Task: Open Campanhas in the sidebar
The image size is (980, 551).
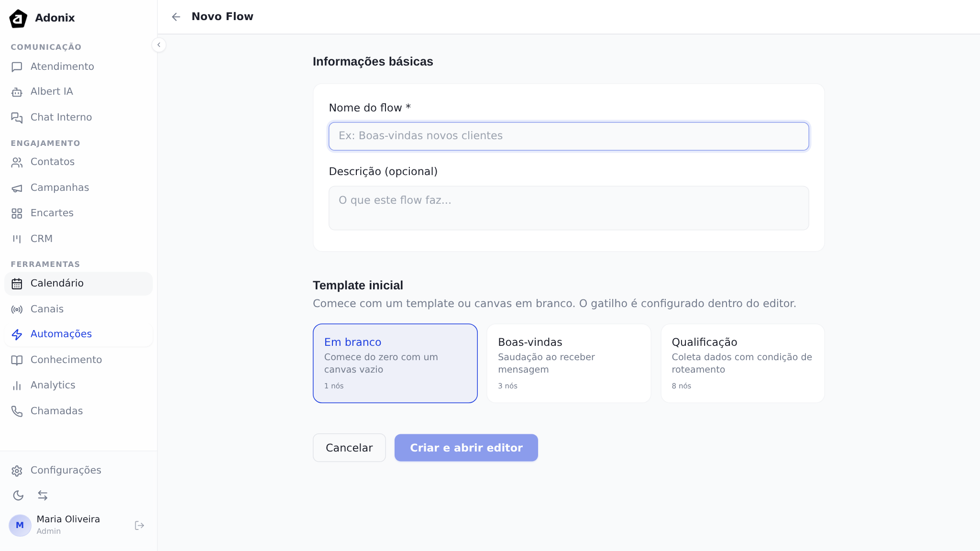Action: pos(59,188)
